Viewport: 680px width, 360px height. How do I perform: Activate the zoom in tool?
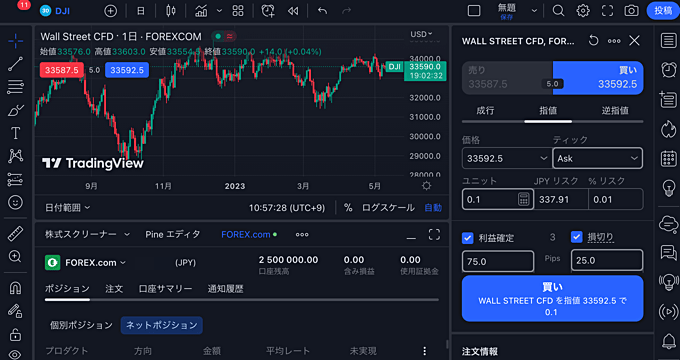tap(15, 257)
